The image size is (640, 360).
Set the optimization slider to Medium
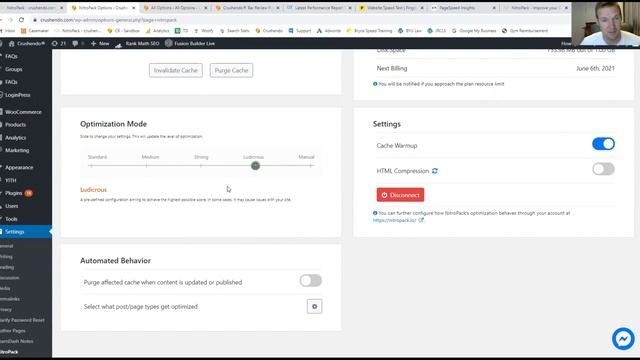coord(147,166)
